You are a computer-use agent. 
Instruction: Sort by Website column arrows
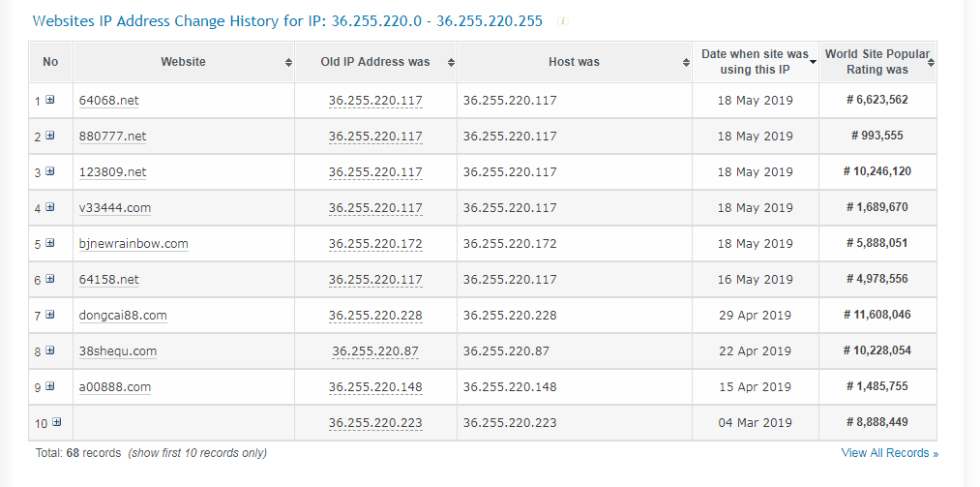click(x=288, y=63)
